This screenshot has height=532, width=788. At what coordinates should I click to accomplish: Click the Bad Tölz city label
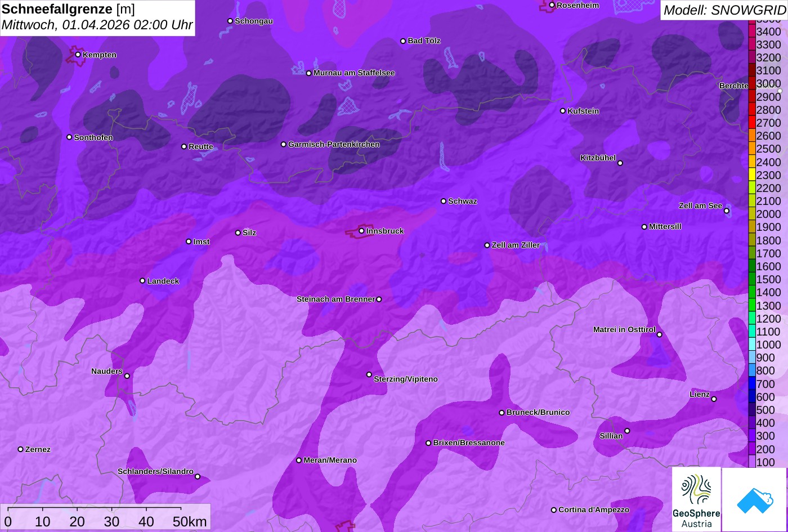[424, 41]
